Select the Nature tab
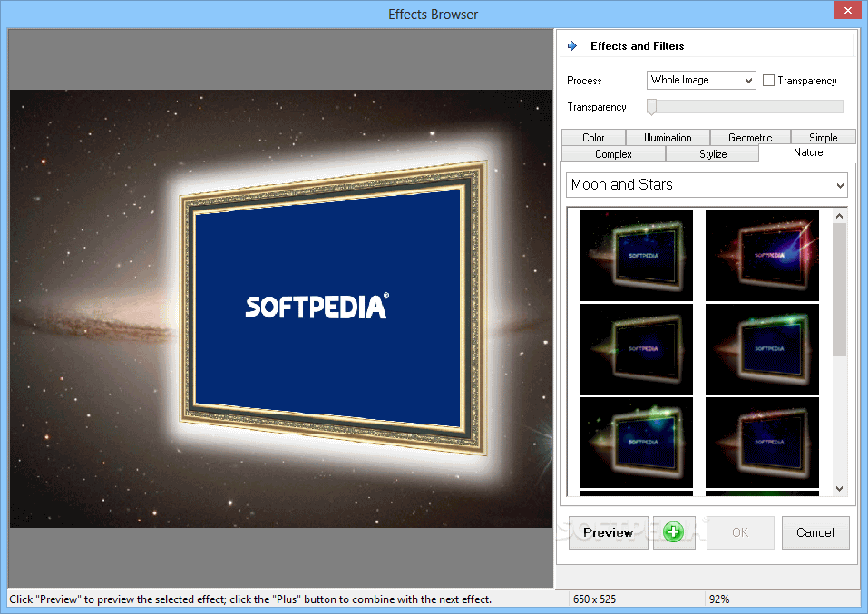Screen dimensions: 868x614 (807, 152)
